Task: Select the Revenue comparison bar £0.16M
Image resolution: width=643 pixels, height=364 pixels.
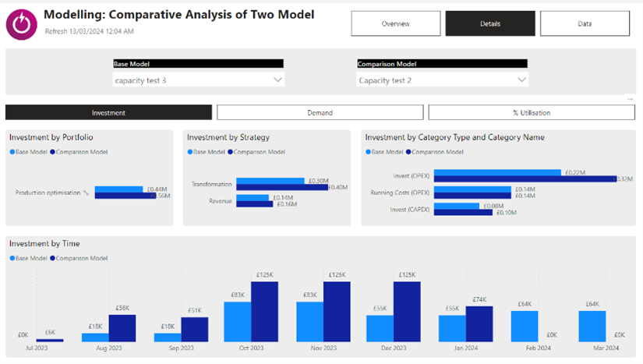Action: pos(255,204)
